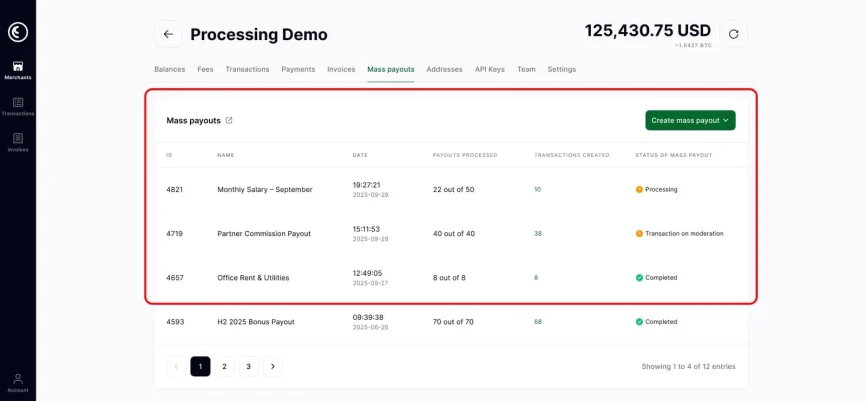Go to next page with chevron arrow

272,367
